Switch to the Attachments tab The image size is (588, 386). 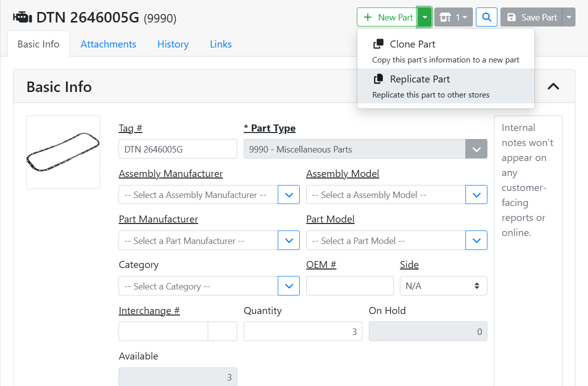tap(108, 44)
